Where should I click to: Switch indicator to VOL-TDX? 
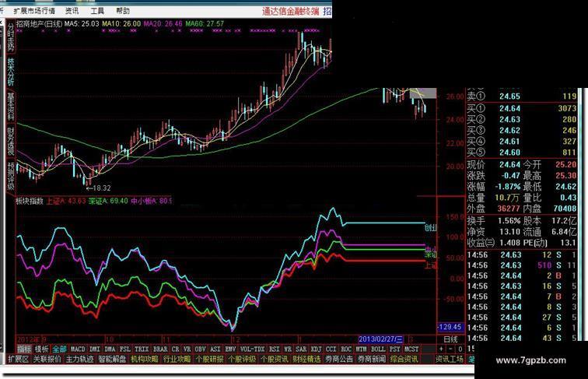(x=252, y=349)
